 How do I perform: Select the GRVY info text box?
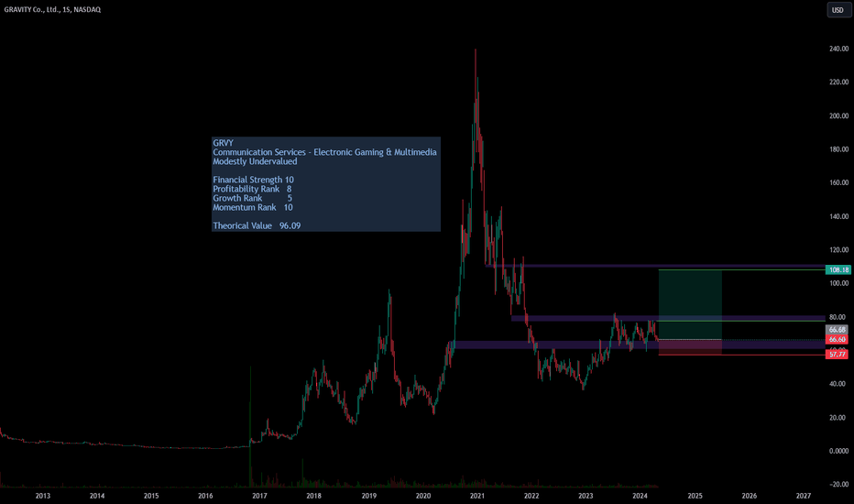tap(325, 184)
